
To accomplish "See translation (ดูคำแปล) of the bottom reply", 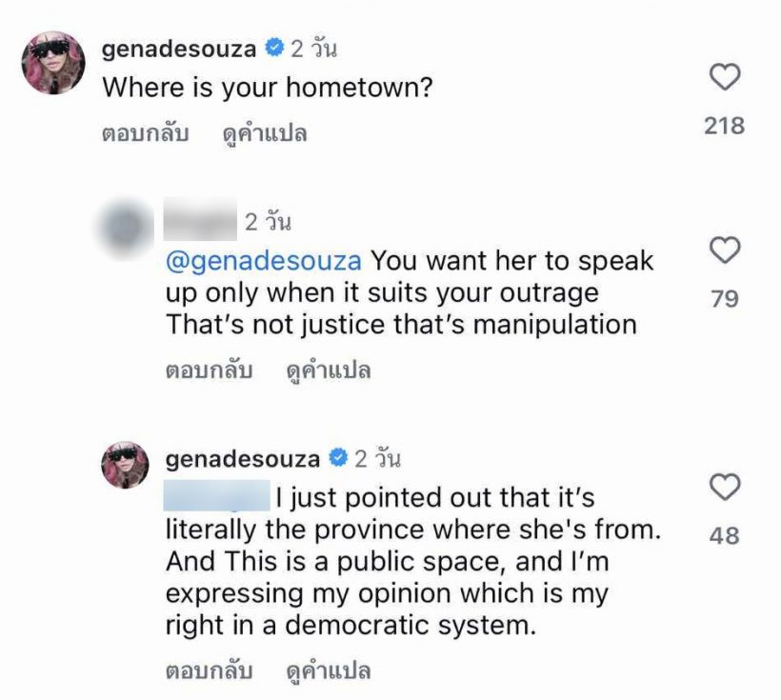I will 329,671.
